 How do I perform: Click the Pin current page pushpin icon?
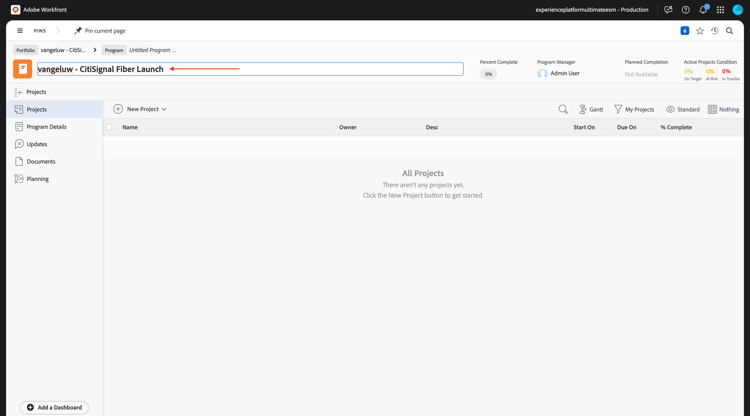click(77, 31)
